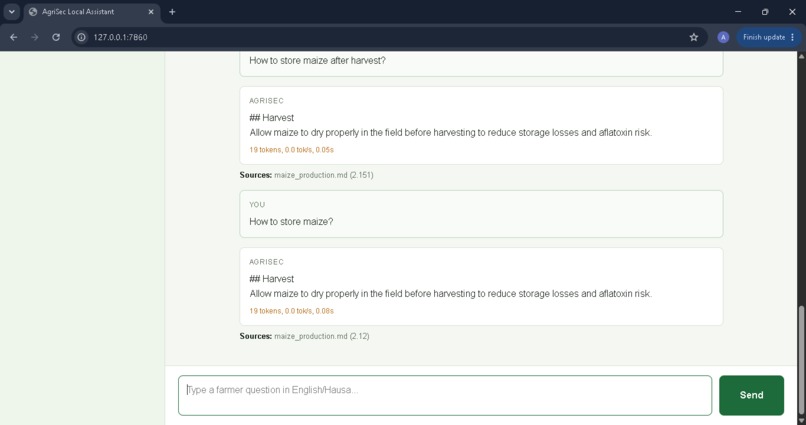This screenshot has width=806, height=425.
Task: Click the '19 tokens, 0.0 tok/s, 0.08s' stats
Action: pos(291,311)
